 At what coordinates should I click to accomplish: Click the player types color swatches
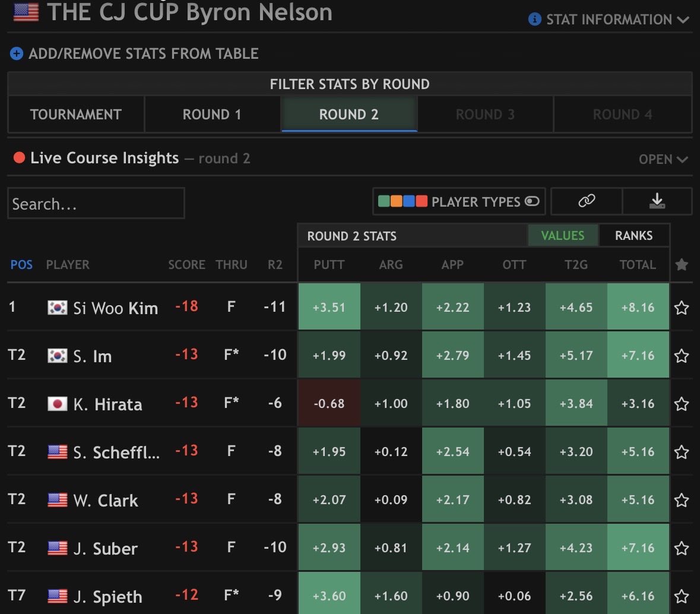coord(403,201)
